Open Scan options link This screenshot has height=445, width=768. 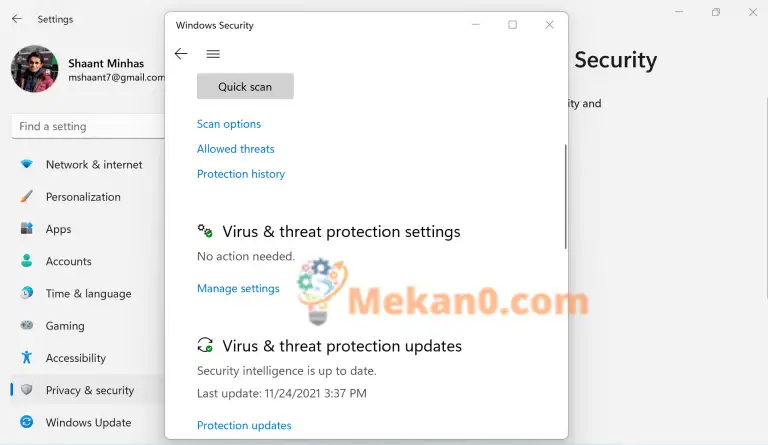coord(229,124)
